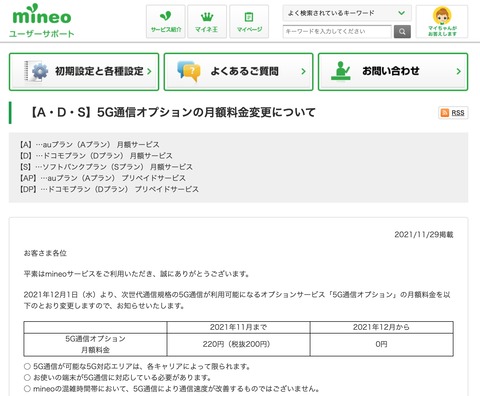
Task: Click chevron on お問い合わせ button
Action: pos(459,71)
